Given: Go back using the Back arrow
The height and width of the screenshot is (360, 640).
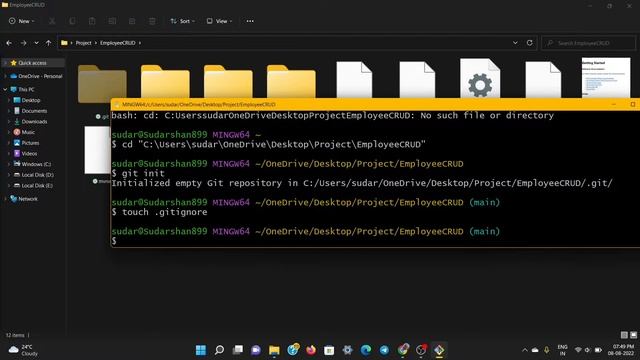Looking at the screenshot, I should click(x=9, y=43).
